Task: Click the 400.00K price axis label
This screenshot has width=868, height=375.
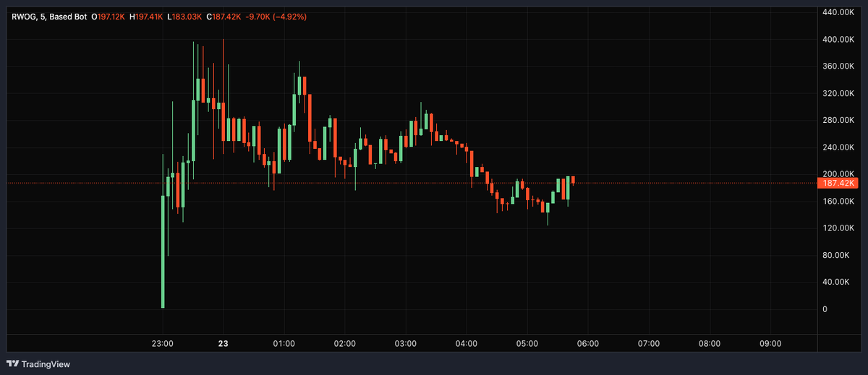Action: 839,39
